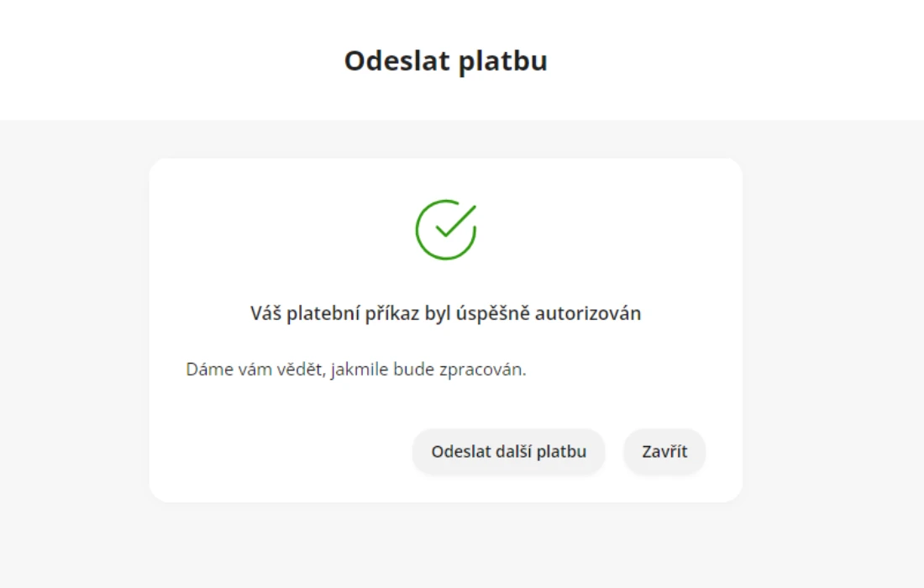Click the circular check mark graphic

tap(446, 230)
